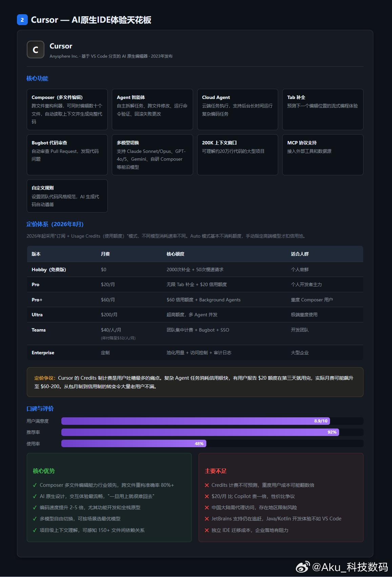Click the 大型企业 audience cell
The width and height of the screenshot is (392, 577).
(300, 353)
